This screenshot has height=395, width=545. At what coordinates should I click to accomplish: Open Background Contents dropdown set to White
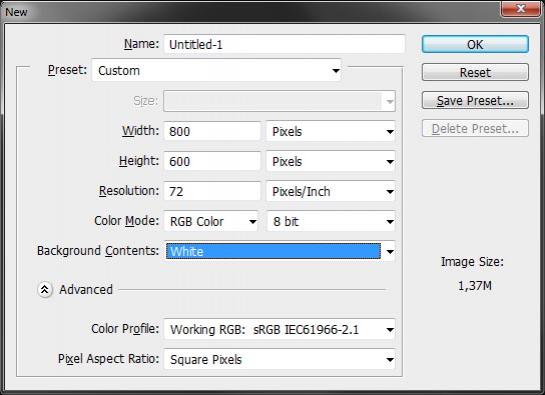pyautogui.click(x=279, y=251)
